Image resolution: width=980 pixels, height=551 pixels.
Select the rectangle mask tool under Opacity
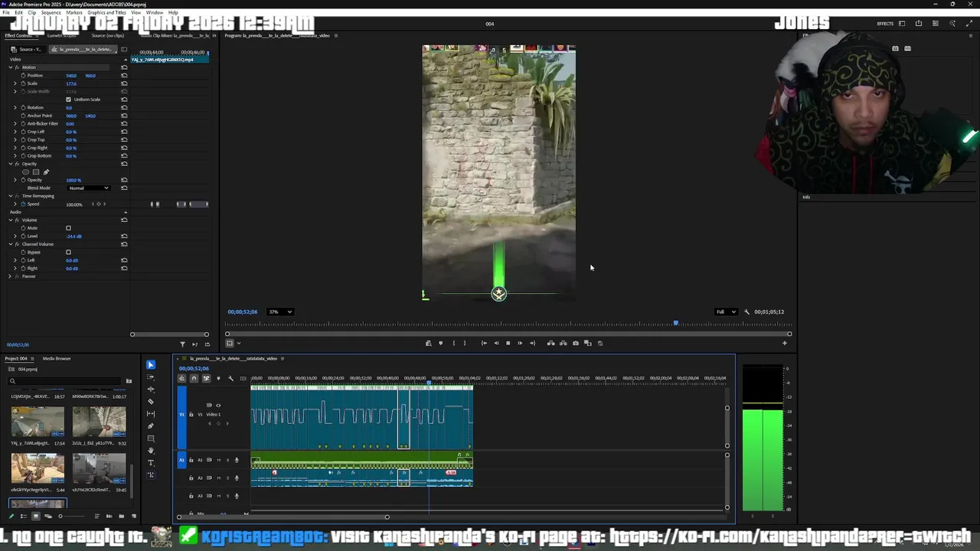35,172
